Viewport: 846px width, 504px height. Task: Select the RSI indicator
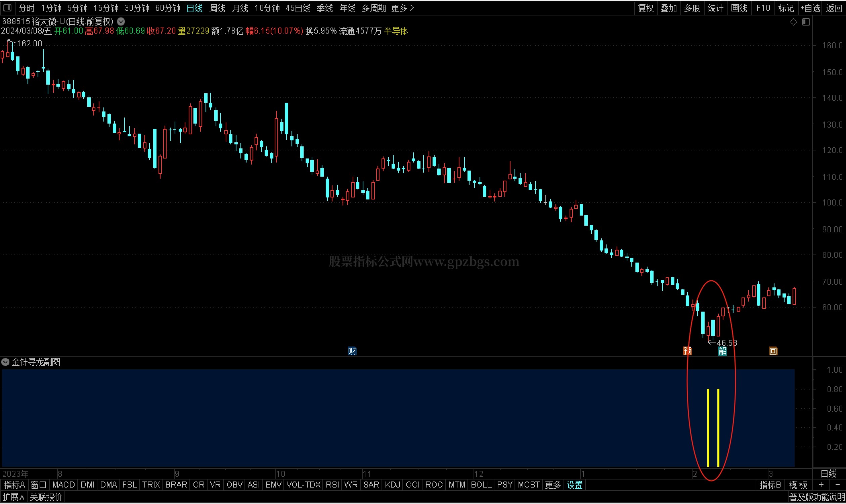click(332, 485)
